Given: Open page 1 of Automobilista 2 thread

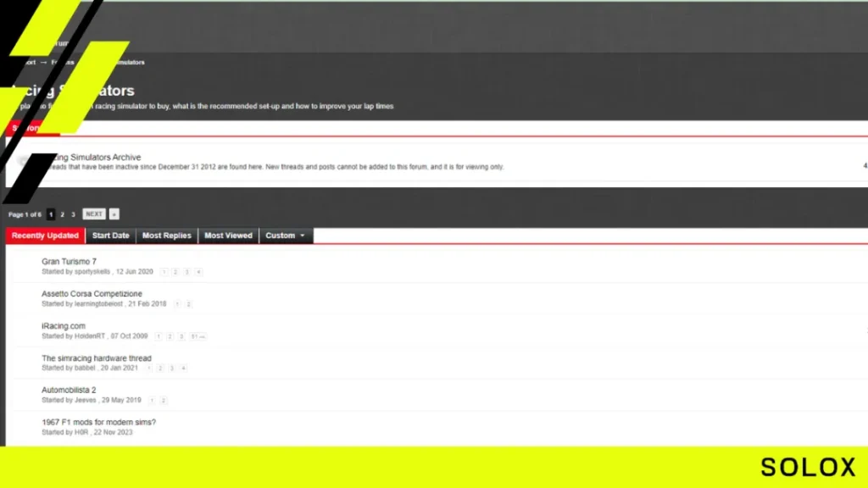Looking at the screenshot, I should (152, 400).
